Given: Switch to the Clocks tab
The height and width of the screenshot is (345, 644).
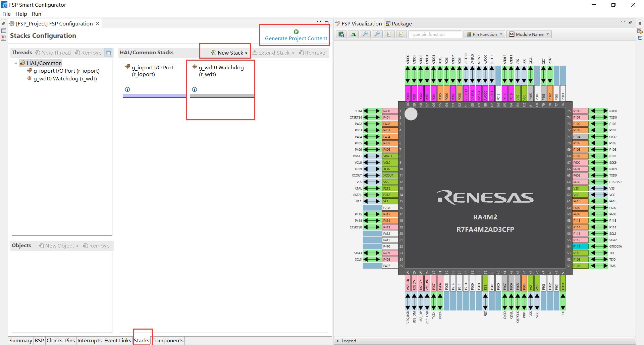Looking at the screenshot, I should click(x=54, y=340).
